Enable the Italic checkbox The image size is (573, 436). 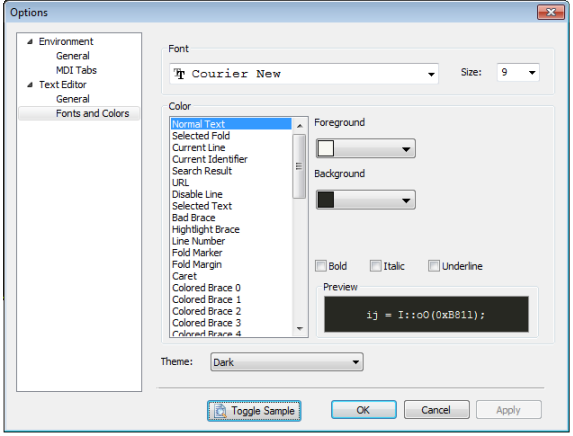[375, 266]
